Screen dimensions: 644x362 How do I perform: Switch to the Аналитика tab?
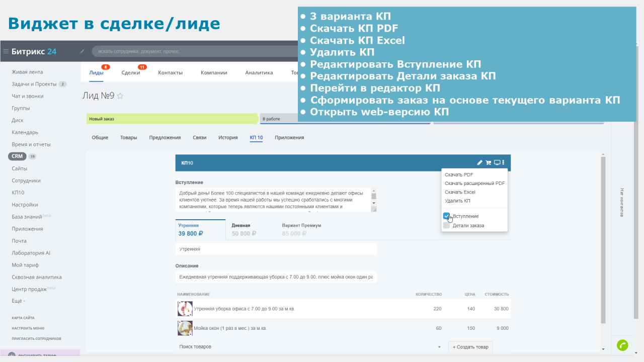[259, 72]
